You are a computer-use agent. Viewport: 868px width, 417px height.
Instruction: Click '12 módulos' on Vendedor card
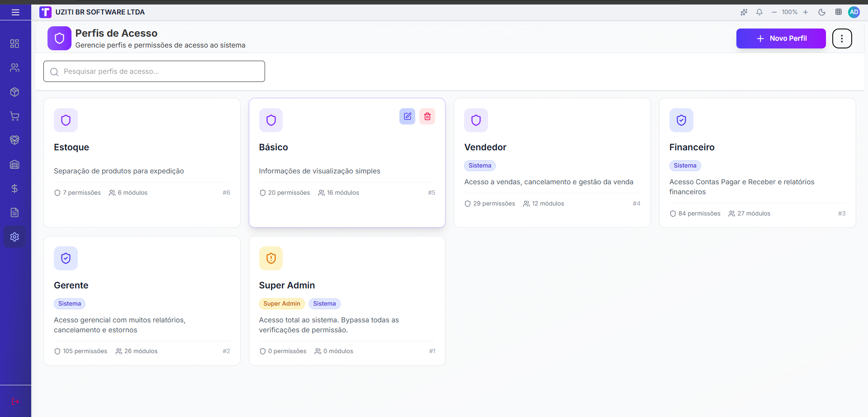click(544, 204)
